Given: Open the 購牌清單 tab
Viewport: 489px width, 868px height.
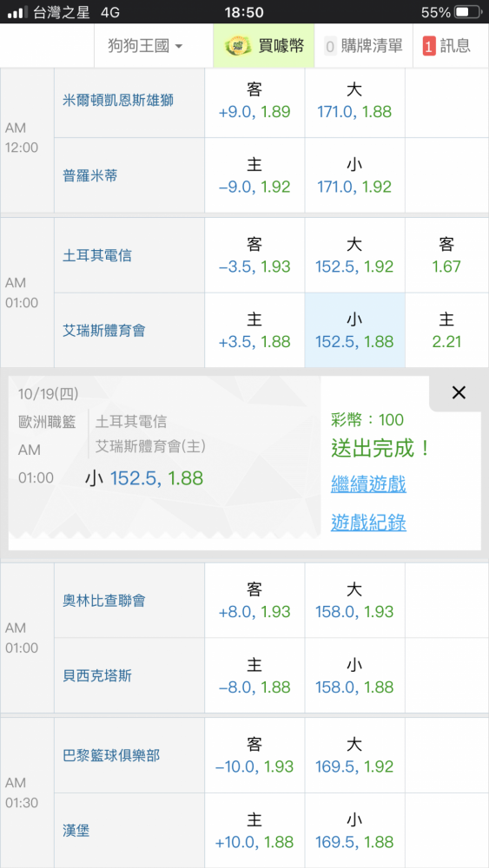Looking at the screenshot, I should (x=363, y=46).
